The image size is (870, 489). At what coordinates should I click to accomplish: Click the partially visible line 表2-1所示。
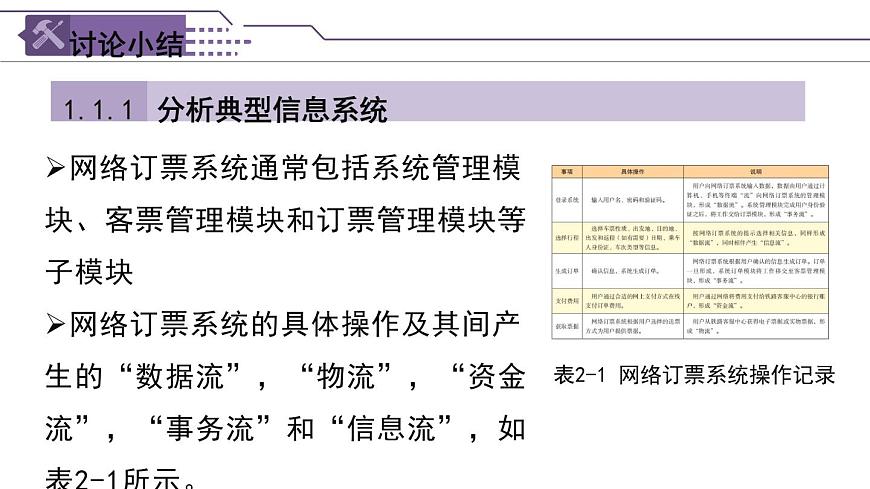point(121,477)
